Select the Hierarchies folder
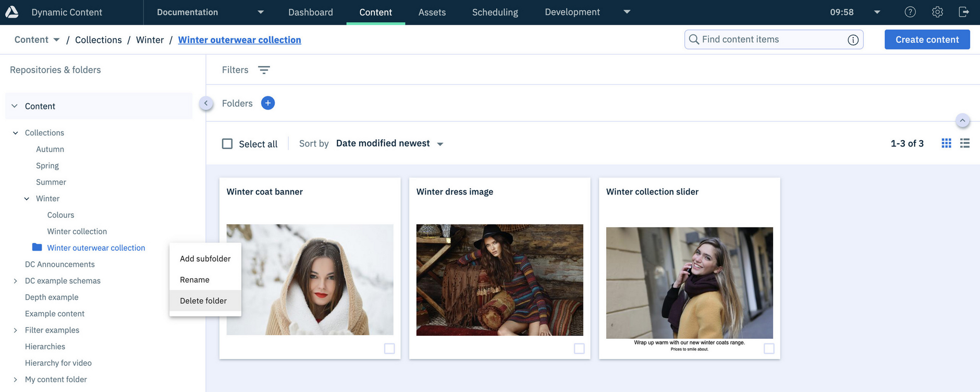 pos(45,347)
